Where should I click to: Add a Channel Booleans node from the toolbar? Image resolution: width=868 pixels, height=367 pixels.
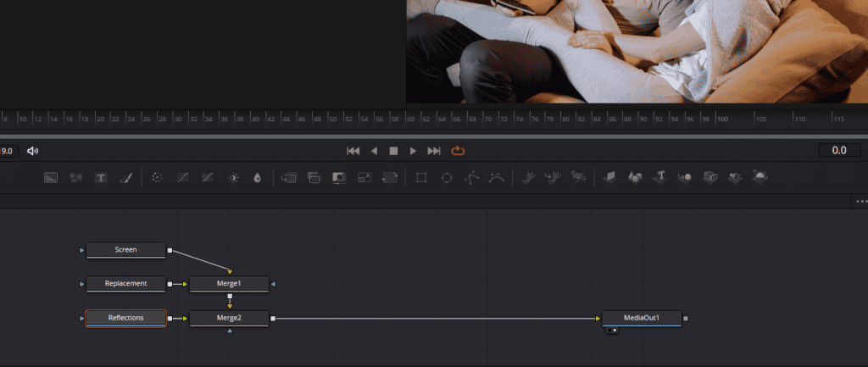[314, 178]
